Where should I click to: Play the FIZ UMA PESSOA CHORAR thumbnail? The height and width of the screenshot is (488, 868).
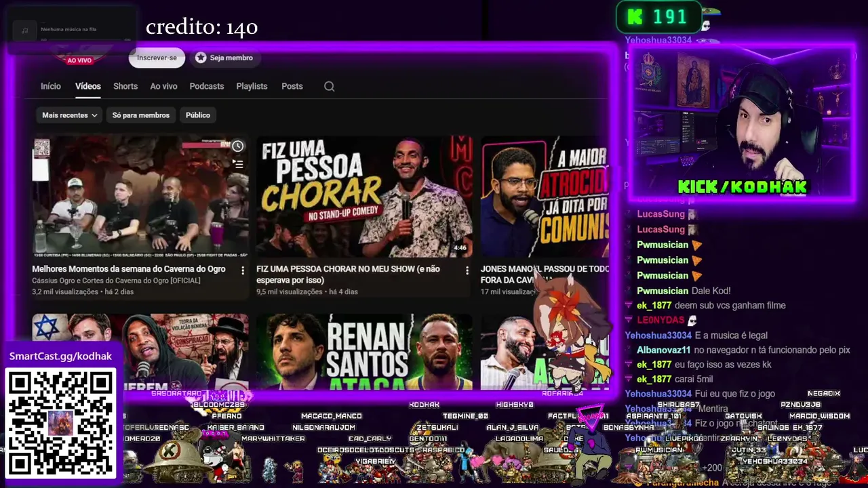[x=364, y=197]
